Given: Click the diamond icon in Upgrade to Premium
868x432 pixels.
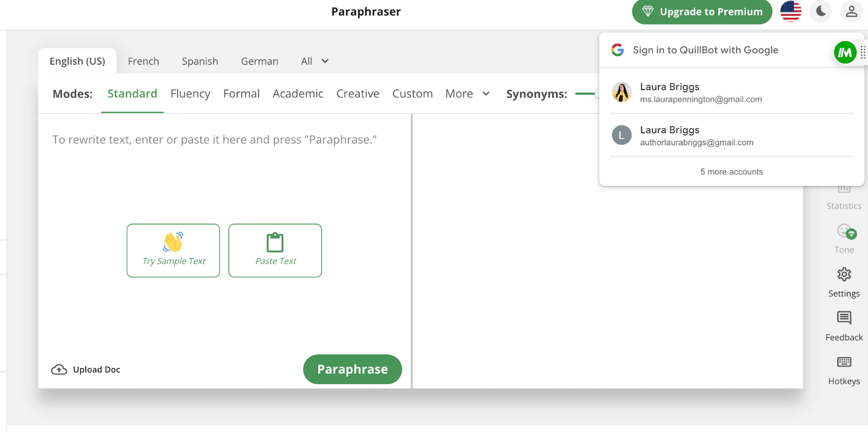Looking at the screenshot, I should point(648,11).
